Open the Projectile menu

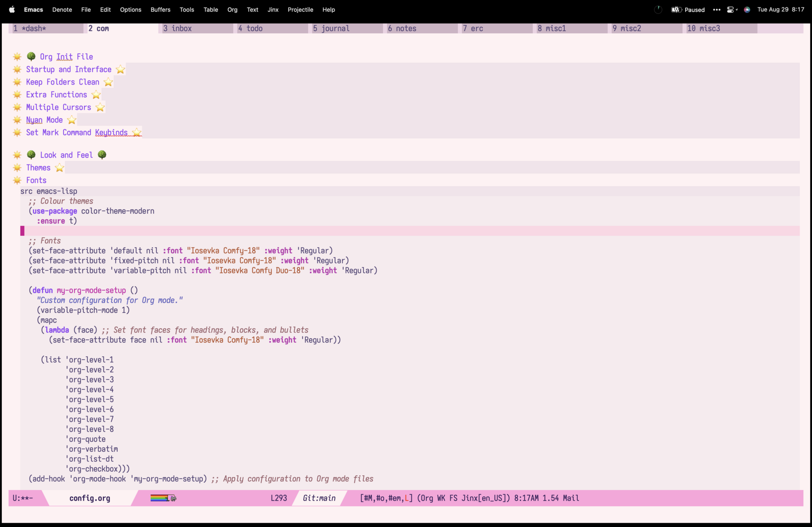[300, 10]
